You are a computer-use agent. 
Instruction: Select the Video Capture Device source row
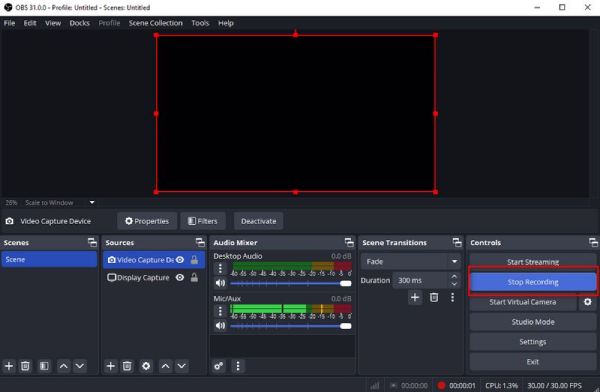[x=154, y=260]
